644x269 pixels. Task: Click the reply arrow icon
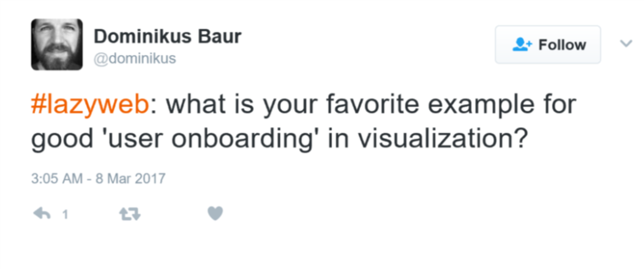(x=42, y=214)
